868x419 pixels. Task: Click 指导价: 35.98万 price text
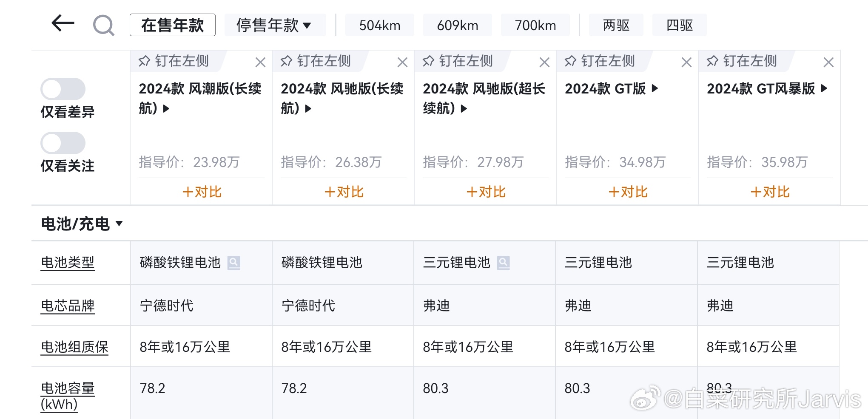coord(757,162)
